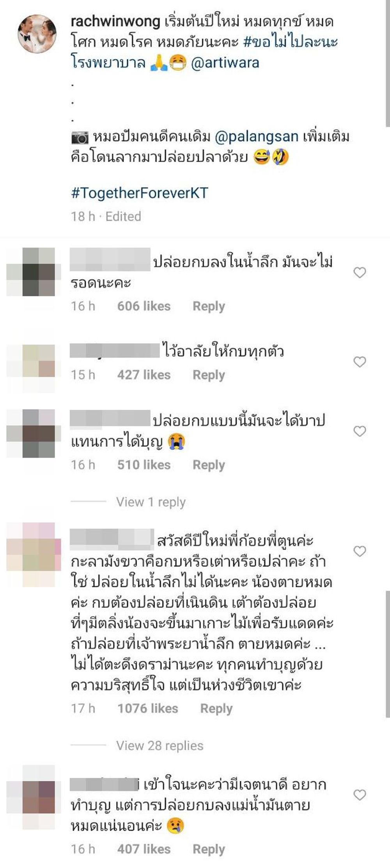Like the comment with 510 likes
Screen dimensions: 390x868
click(x=360, y=431)
